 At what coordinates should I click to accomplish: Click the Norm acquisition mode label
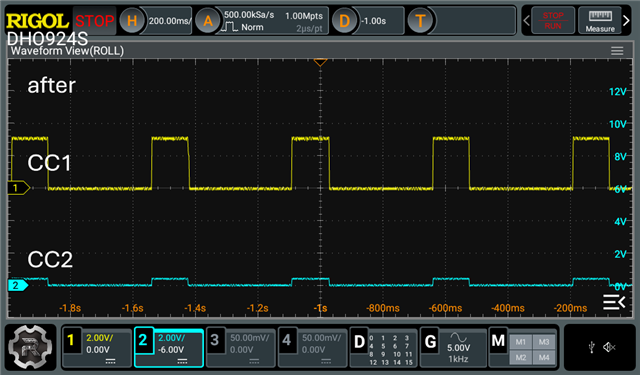pos(252,27)
